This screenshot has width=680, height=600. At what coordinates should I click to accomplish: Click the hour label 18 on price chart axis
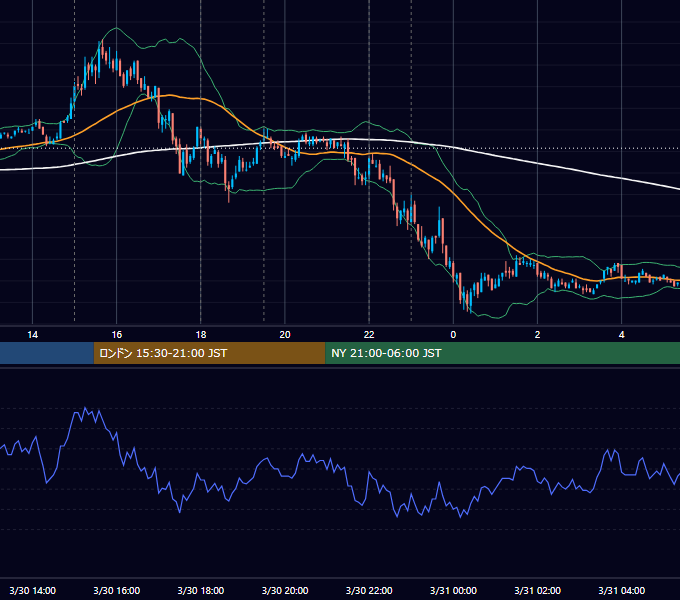tap(201, 335)
